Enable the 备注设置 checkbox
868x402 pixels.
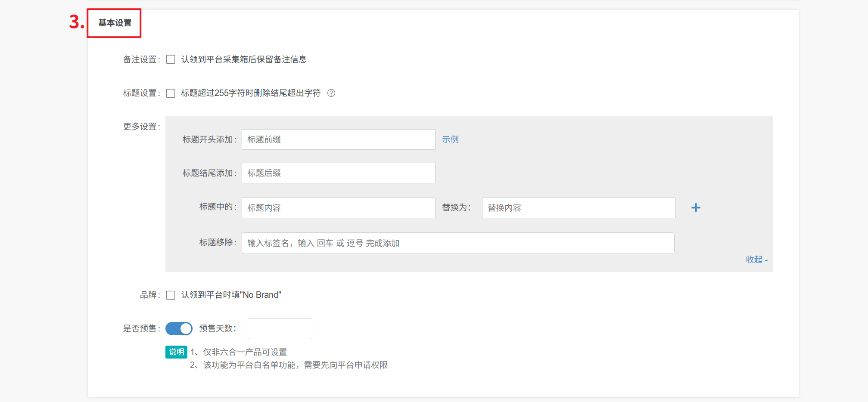click(171, 59)
